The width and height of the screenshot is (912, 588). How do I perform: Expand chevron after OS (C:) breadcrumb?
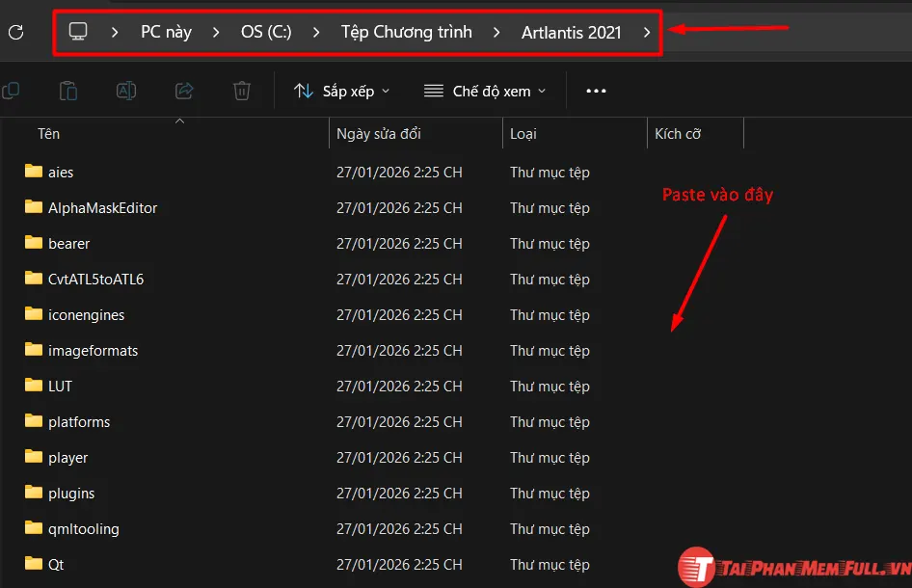[316, 32]
